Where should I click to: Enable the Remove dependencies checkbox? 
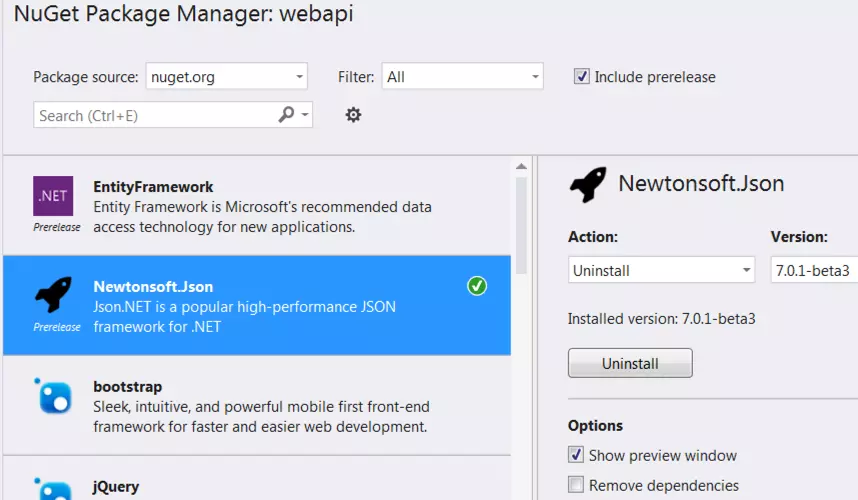pyautogui.click(x=576, y=485)
